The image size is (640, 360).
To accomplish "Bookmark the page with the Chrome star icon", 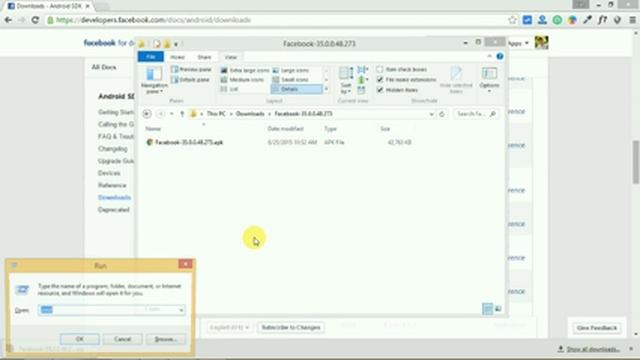I will [x=512, y=20].
